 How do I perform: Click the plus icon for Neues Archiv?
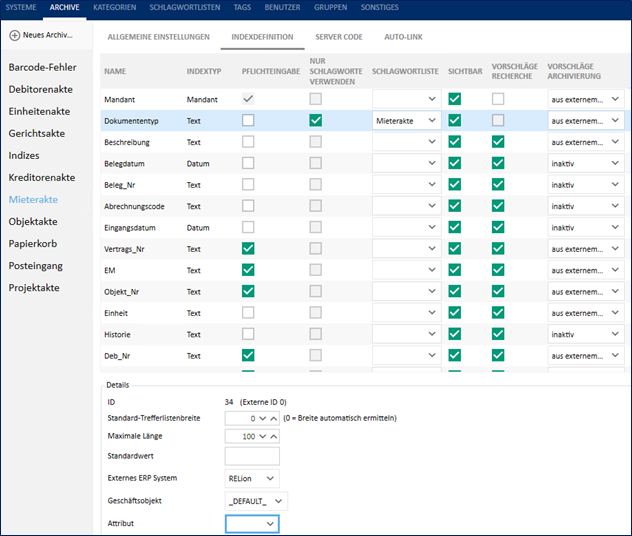15,35
